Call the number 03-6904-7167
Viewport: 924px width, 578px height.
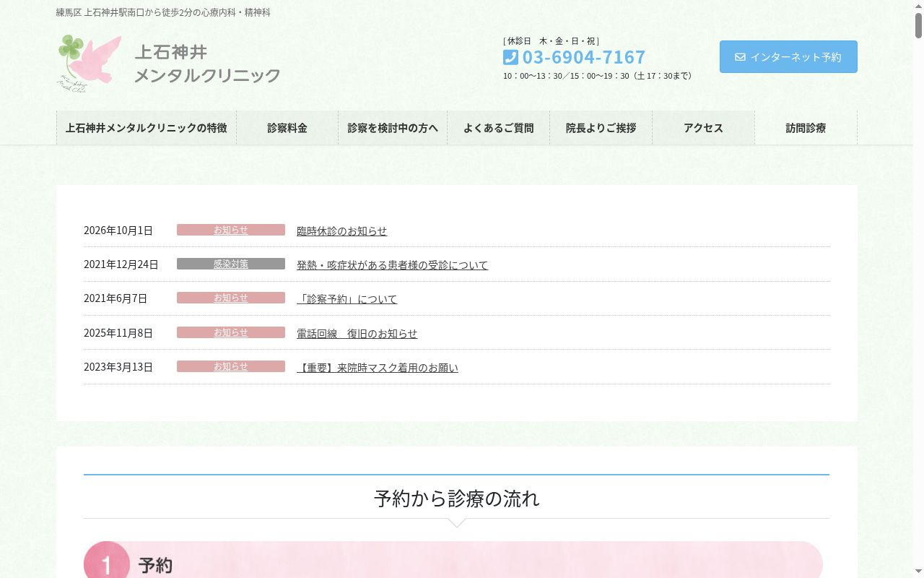(x=584, y=57)
